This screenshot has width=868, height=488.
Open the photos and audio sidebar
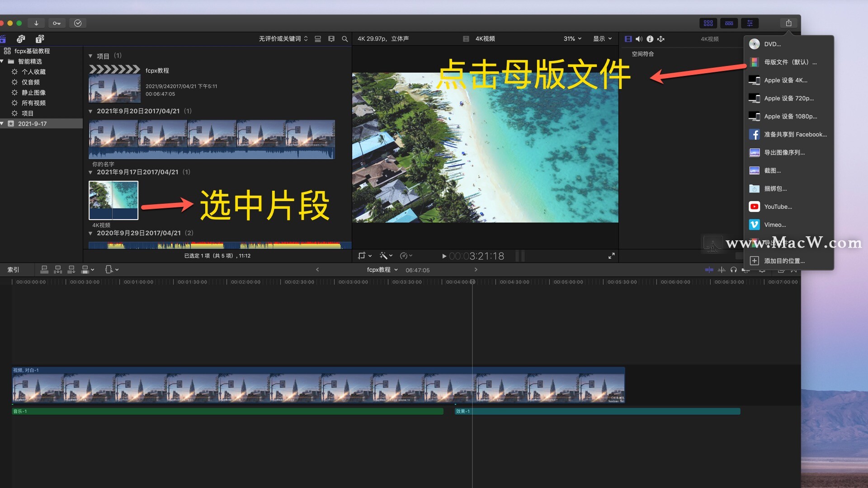(x=21, y=39)
